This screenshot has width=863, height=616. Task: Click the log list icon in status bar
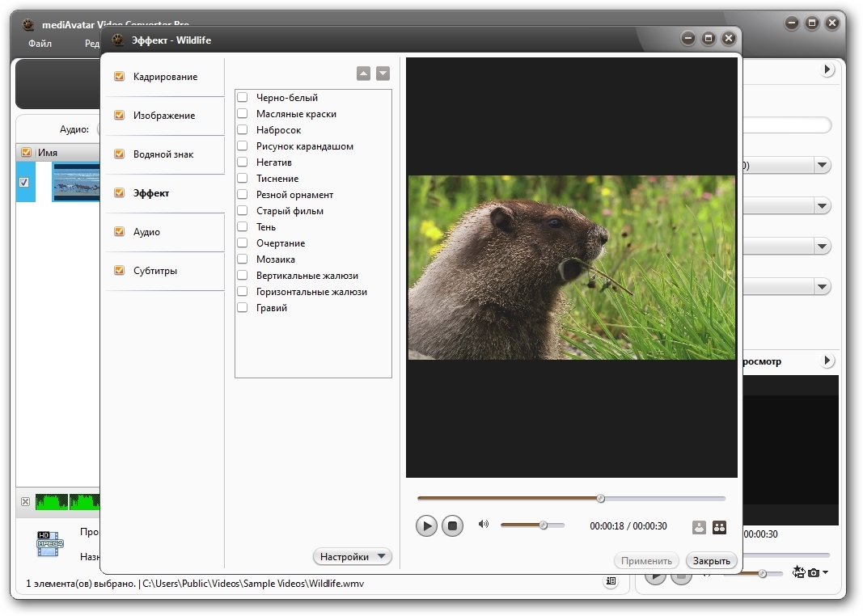pyautogui.click(x=611, y=581)
